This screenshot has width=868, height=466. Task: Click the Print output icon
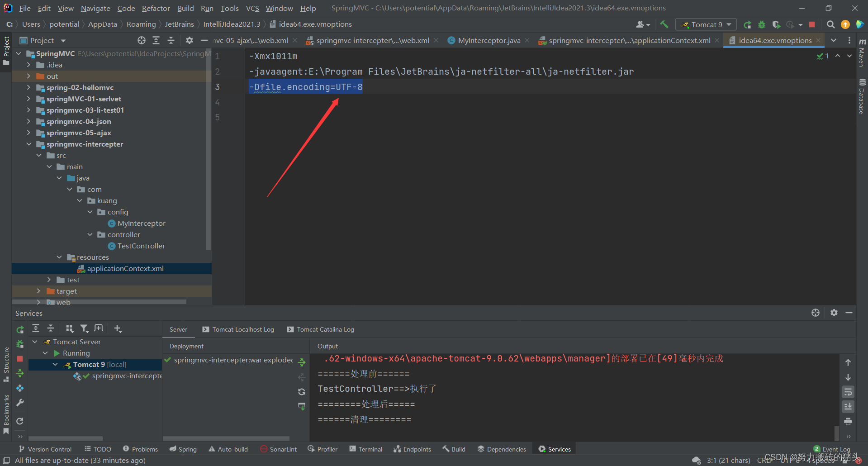(848, 422)
